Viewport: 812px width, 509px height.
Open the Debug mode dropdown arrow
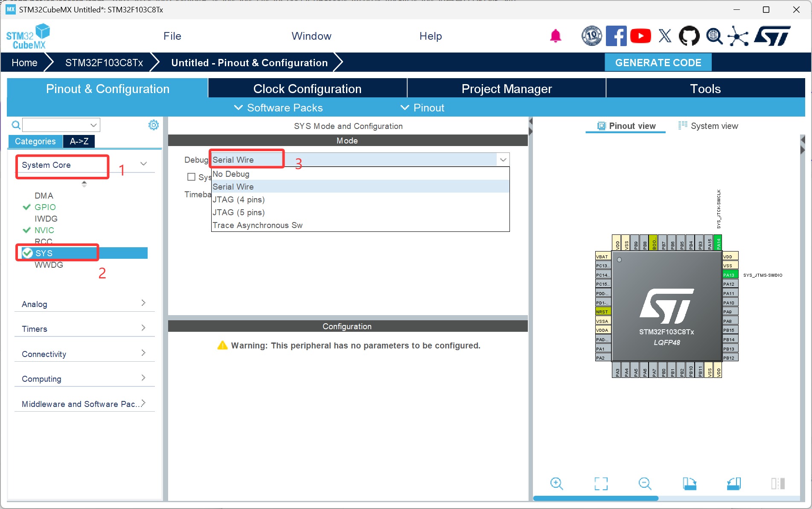point(503,160)
